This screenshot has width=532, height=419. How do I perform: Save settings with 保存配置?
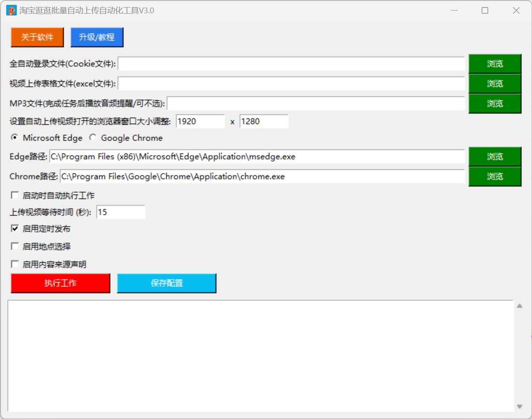click(x=167, y=283)
